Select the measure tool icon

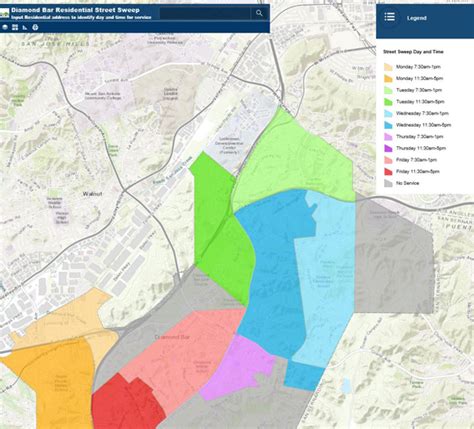25,27
